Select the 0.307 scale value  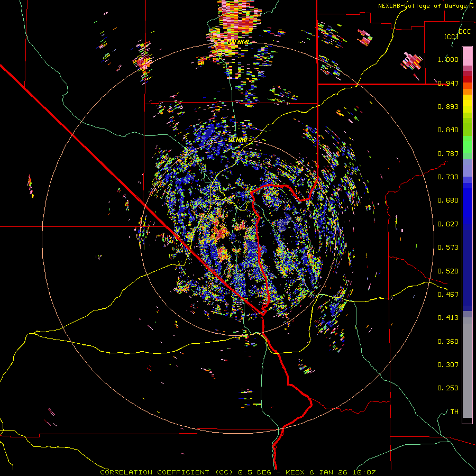[448, 364]
